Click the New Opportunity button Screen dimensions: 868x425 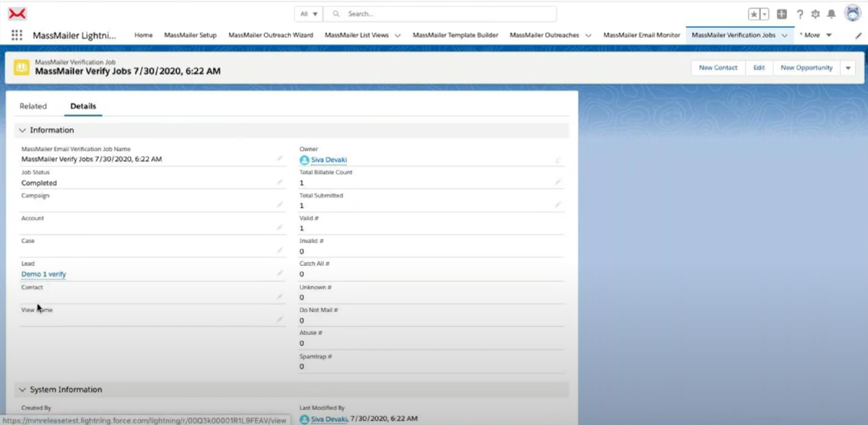point(807,68)
